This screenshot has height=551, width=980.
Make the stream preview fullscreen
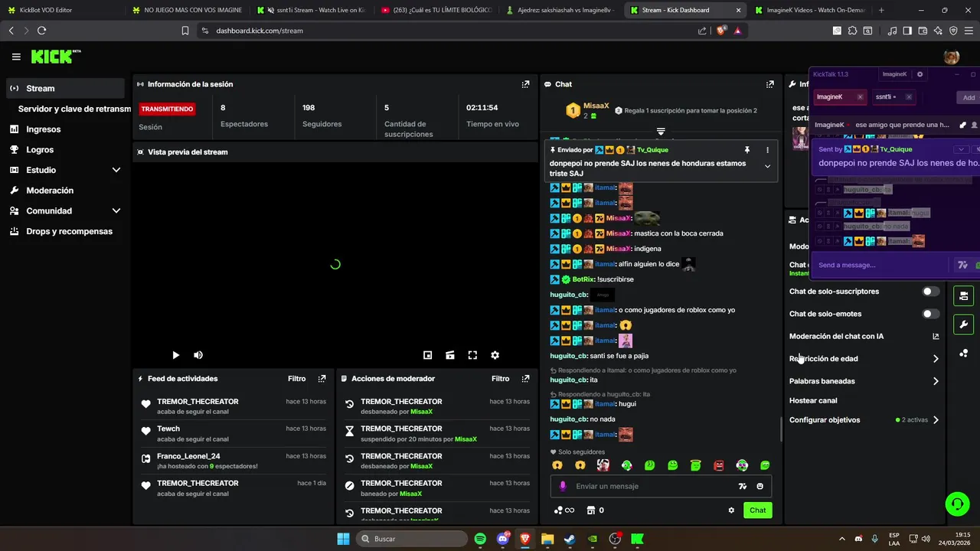(x=472, y=355)
